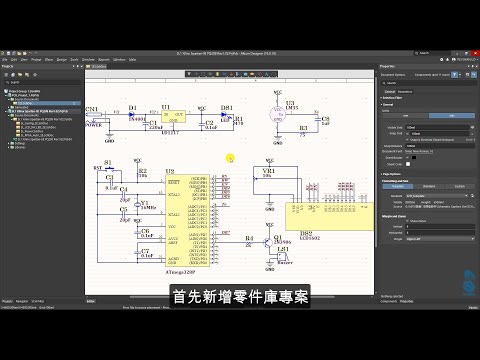The image size is (480, 360).
Task: Select the Place Part tool in Active Bar
Action: click(217, 74)
